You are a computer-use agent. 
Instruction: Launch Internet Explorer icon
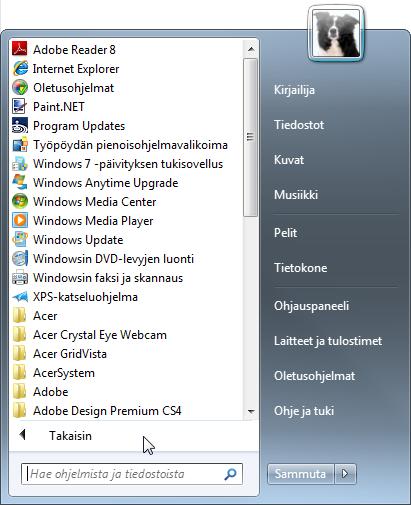(20, 69)
